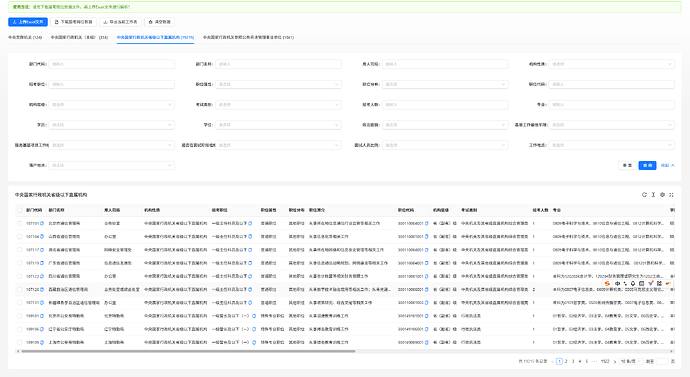The height and width of the screenshot is (377, 690).
Task: Copy department code of 四川省通信管理局 row
Action: (42, 276)
